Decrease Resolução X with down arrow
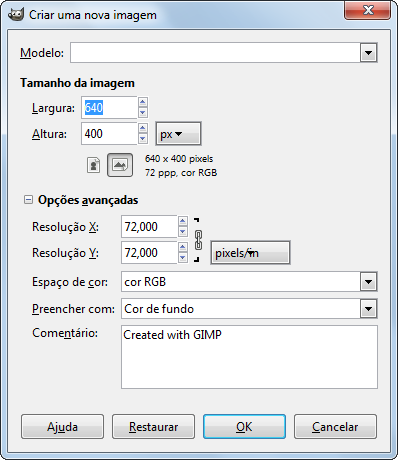Screen dimensions: 398x460 pos(183,232)
